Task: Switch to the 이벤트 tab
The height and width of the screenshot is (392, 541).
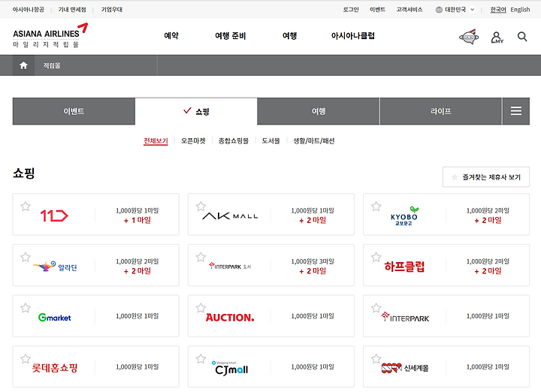Action: point(74,111)
